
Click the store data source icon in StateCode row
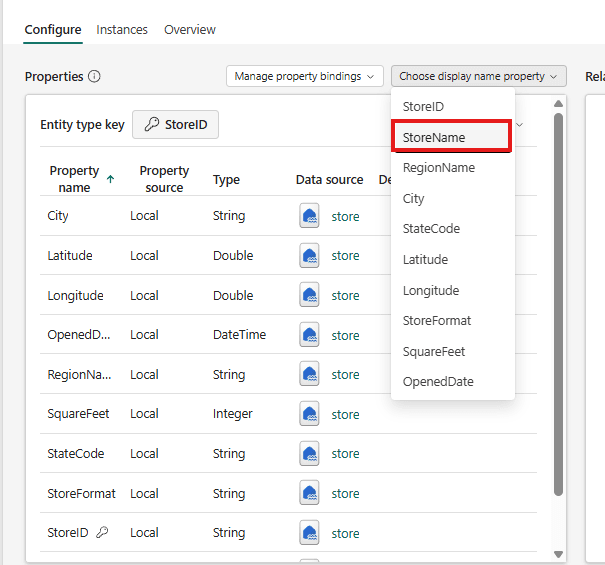coord(309,453)
